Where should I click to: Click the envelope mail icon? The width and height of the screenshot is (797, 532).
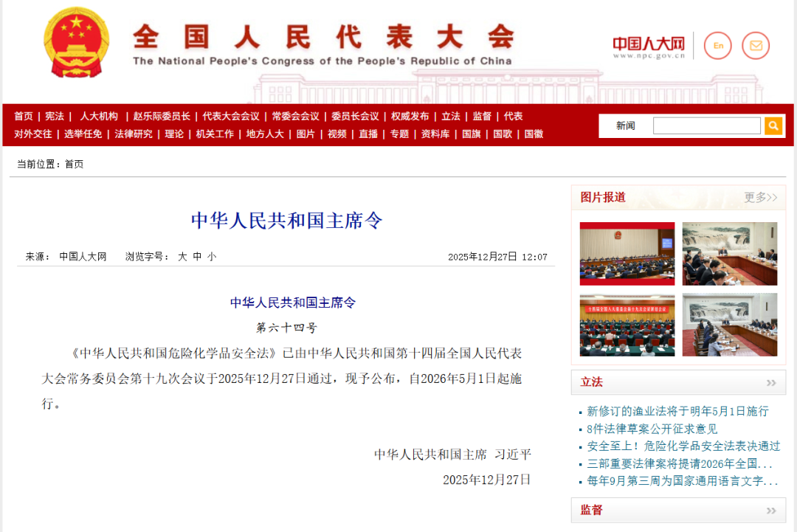click(755, 45)
